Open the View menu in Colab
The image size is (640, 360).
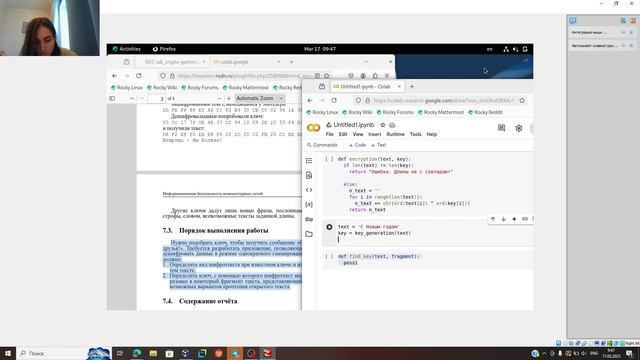(358, 134)
